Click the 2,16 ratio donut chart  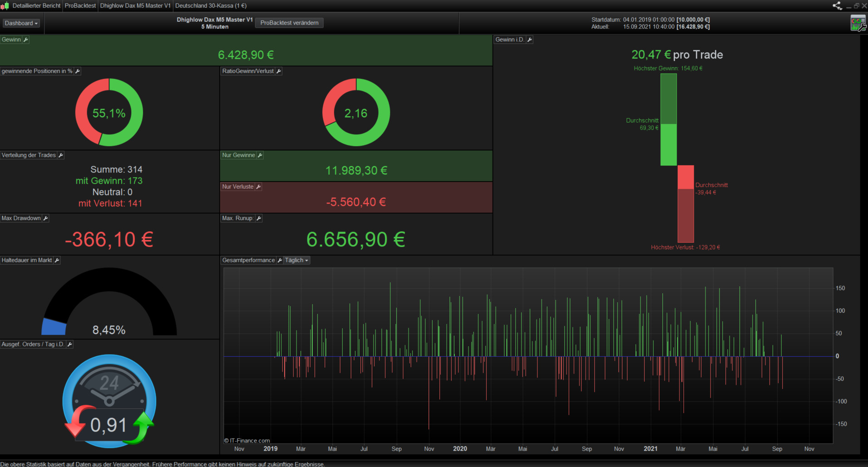click(x=356, y=113)
